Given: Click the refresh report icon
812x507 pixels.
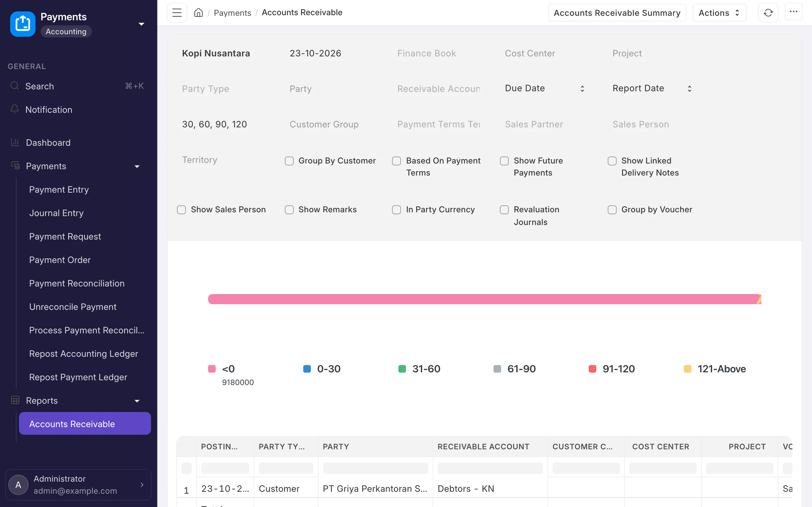Looking at the screenshot, I should (x=768, y=13).
